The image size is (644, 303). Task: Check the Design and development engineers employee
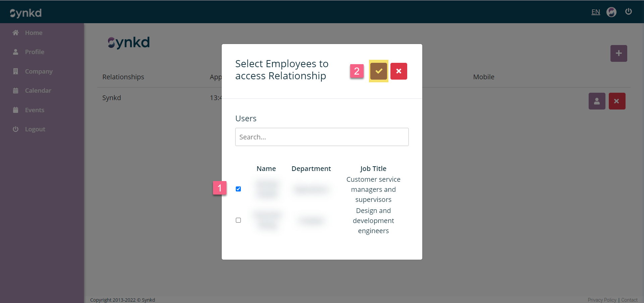coord(238,220)
